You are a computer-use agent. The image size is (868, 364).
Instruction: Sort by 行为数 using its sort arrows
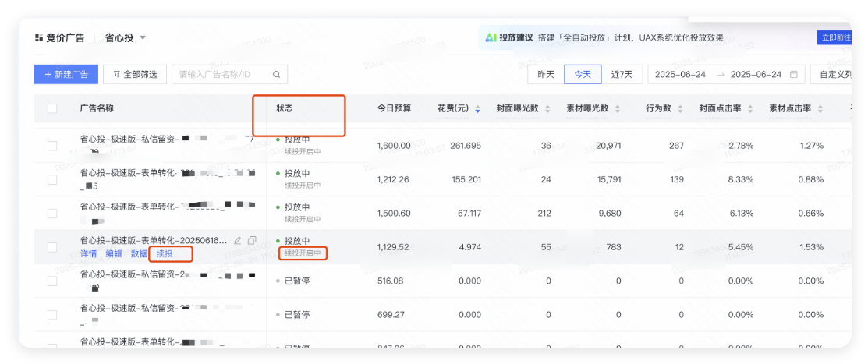click(680, 109)
